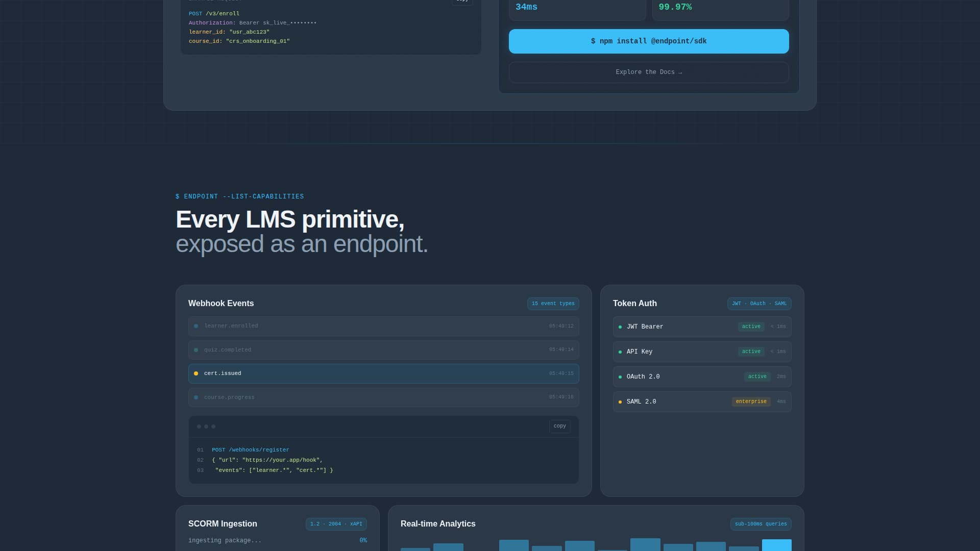Open the Explore the Docs link
This screenshot has width=980, height=551.
(649, 72)
